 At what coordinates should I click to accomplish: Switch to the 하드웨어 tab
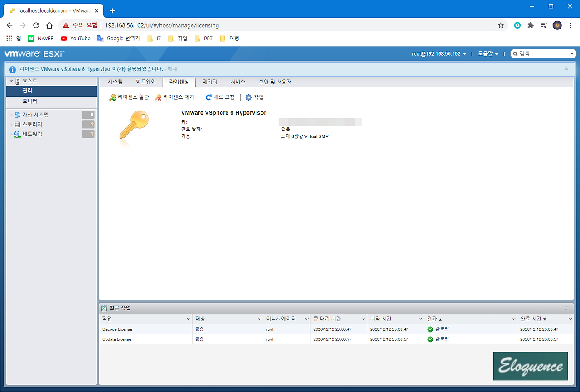[x=146, y=82]
